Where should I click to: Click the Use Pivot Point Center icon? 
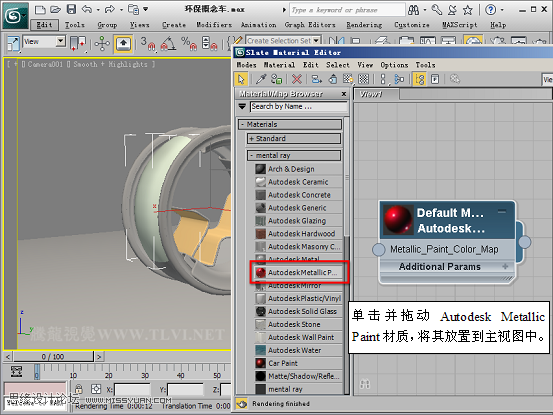pos(78,44)
